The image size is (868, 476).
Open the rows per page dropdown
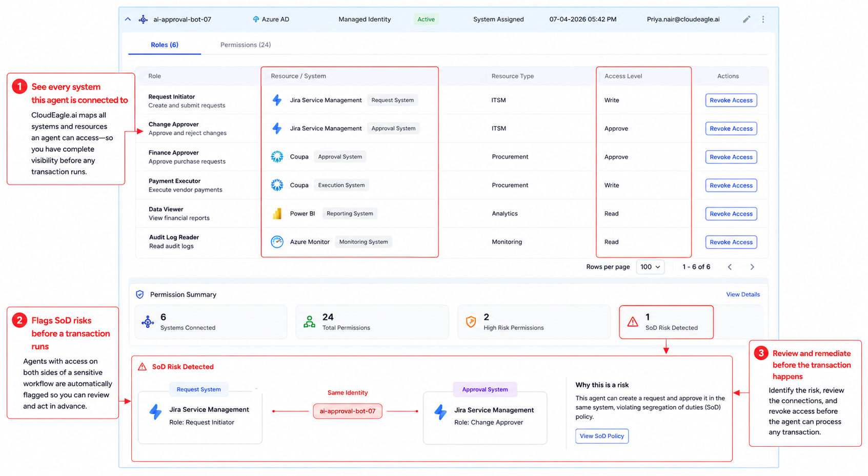pyautogui.click(x=650, y=267)
